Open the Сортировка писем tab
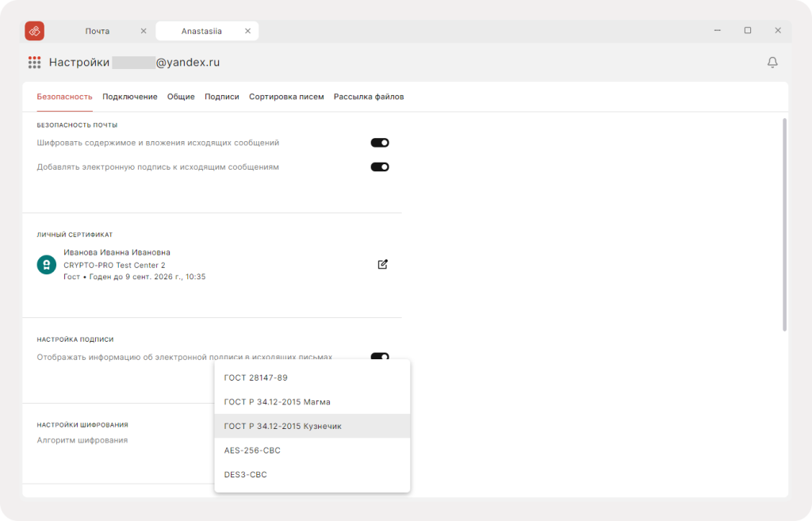The width and height of the screenshot is (812, 521). [x=286, y=97]
